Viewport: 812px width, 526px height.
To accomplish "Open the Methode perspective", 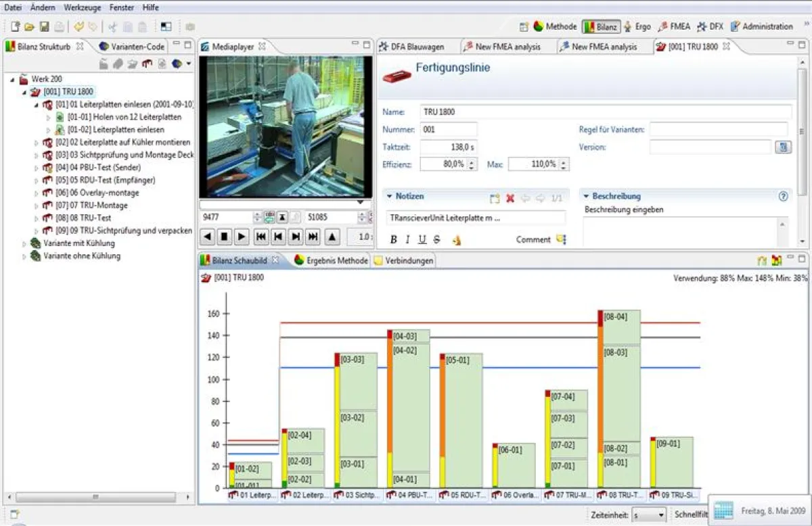I will click(555, 27).
